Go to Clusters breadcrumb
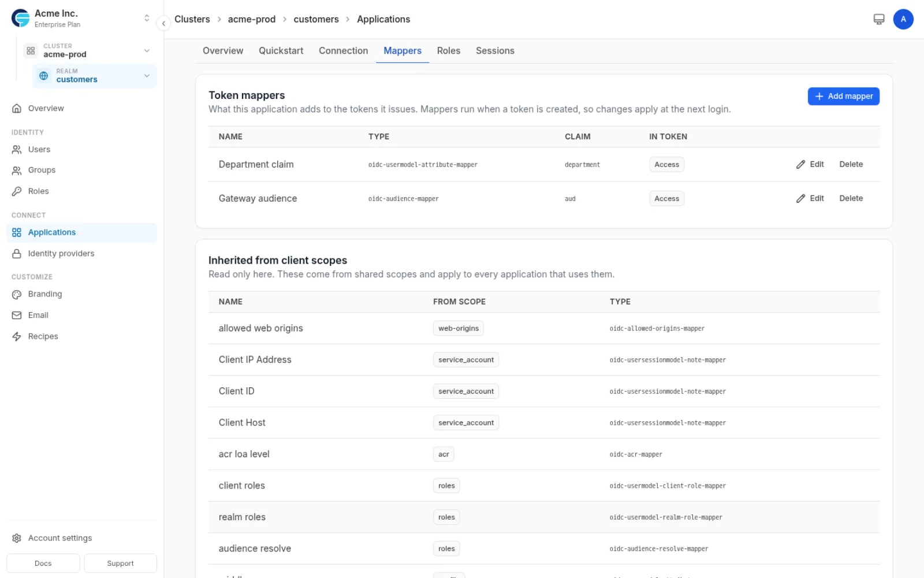Screen dimensions: 924x578 point(192,19)
